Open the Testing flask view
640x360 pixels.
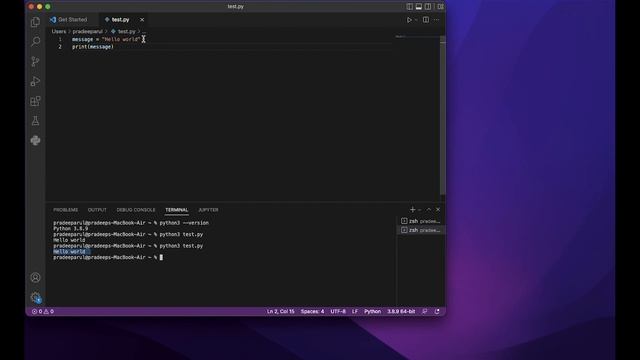coord(36,121)
